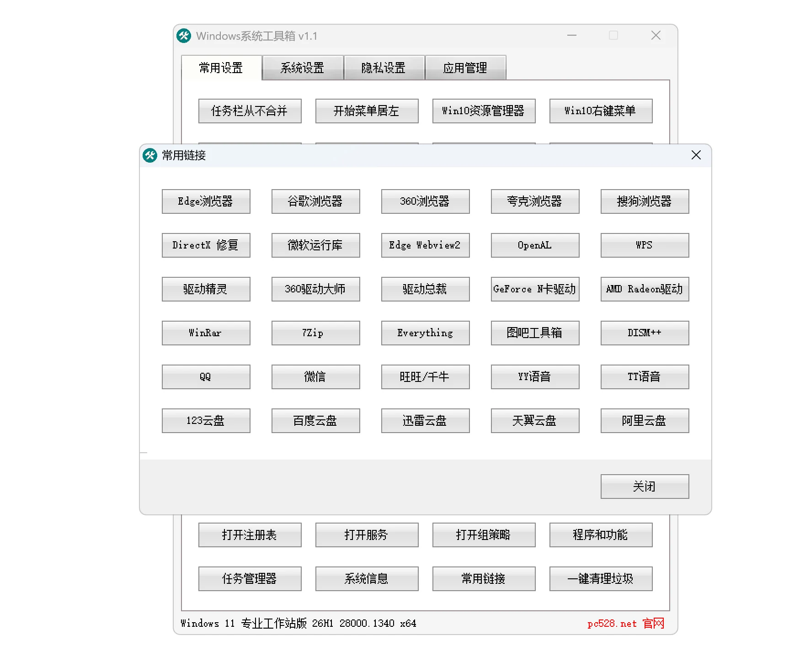The height and width of the screenshot is (672, 789).
Task: Open 打开注册表 to launch Registry Editor
Action: (x=250, y=534)
